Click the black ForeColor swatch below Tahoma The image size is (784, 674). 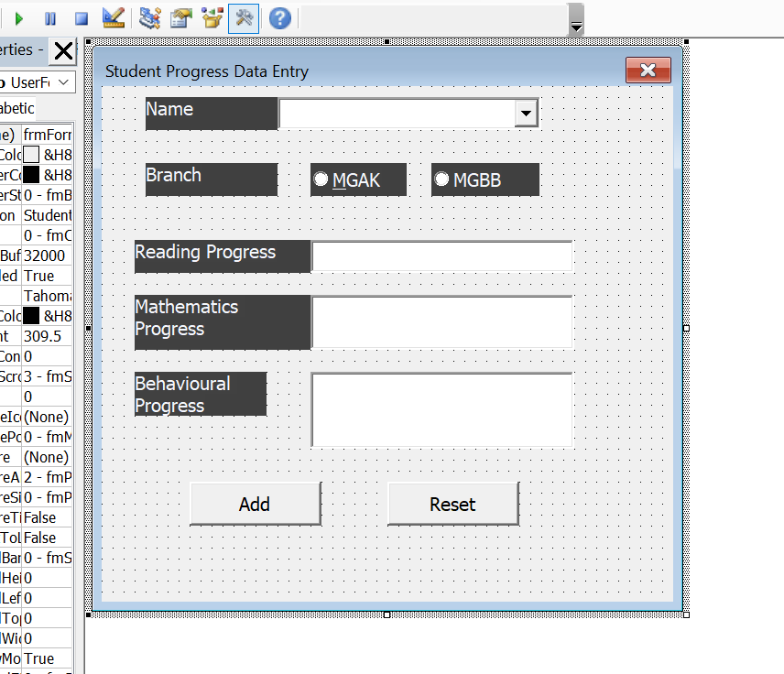[x=31, y=316]
